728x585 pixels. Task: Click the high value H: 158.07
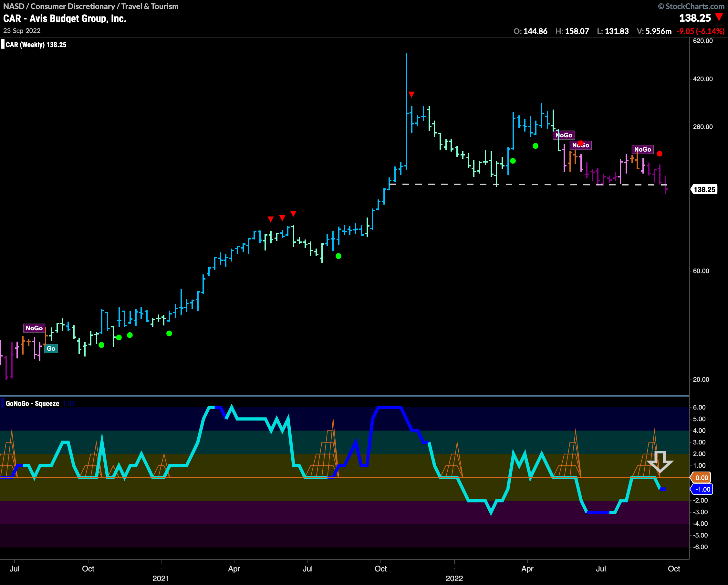tap(572, 31)
